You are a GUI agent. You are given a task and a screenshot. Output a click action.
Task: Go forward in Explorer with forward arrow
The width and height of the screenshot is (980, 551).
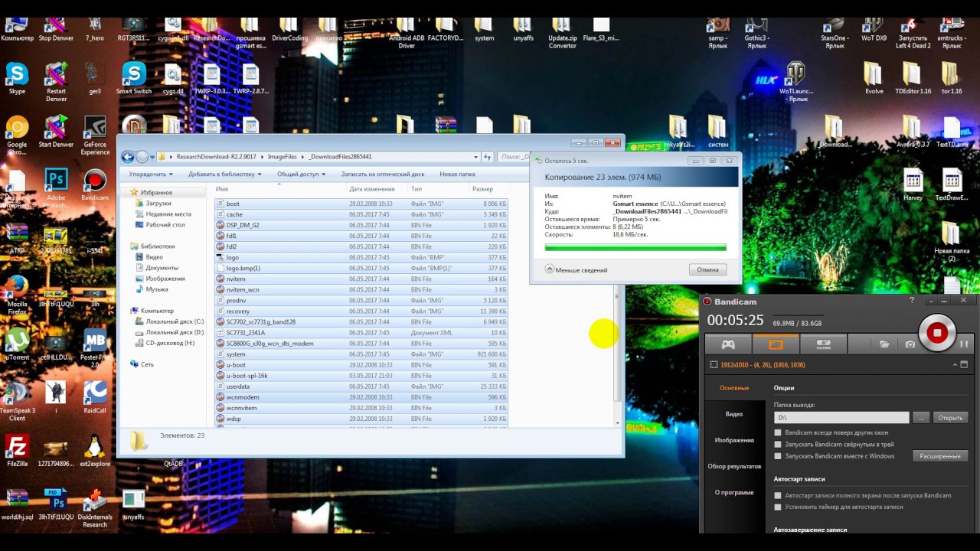point(142,157)
